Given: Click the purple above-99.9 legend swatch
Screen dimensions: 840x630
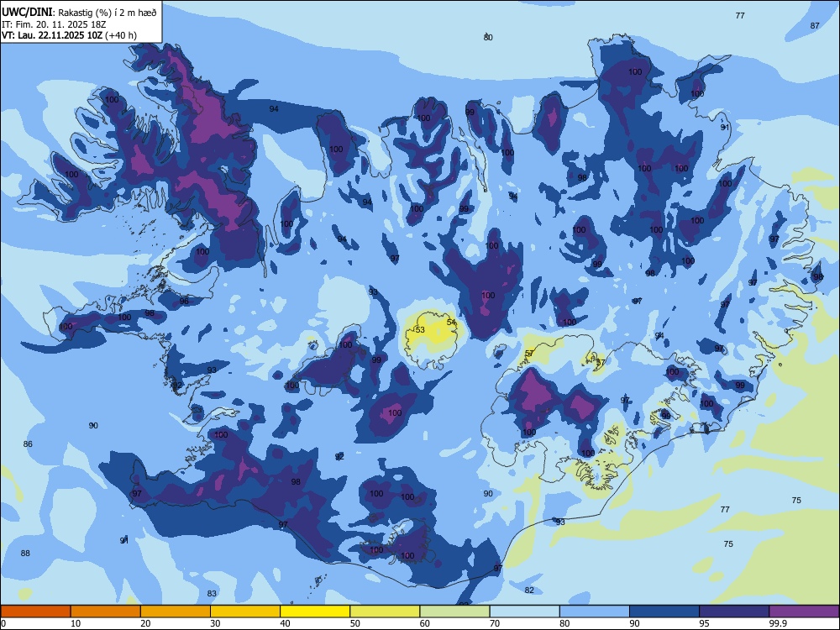Looking at the screenshot, I should [x=804, y=612].
